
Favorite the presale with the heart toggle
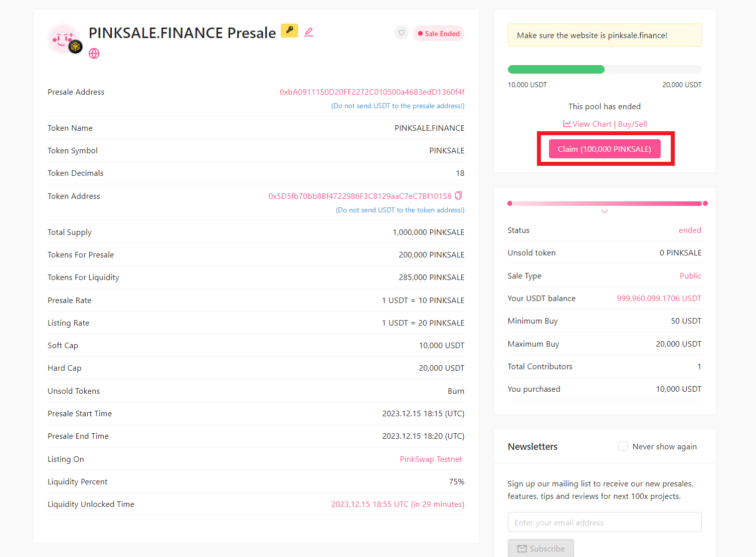coord(401,33)
